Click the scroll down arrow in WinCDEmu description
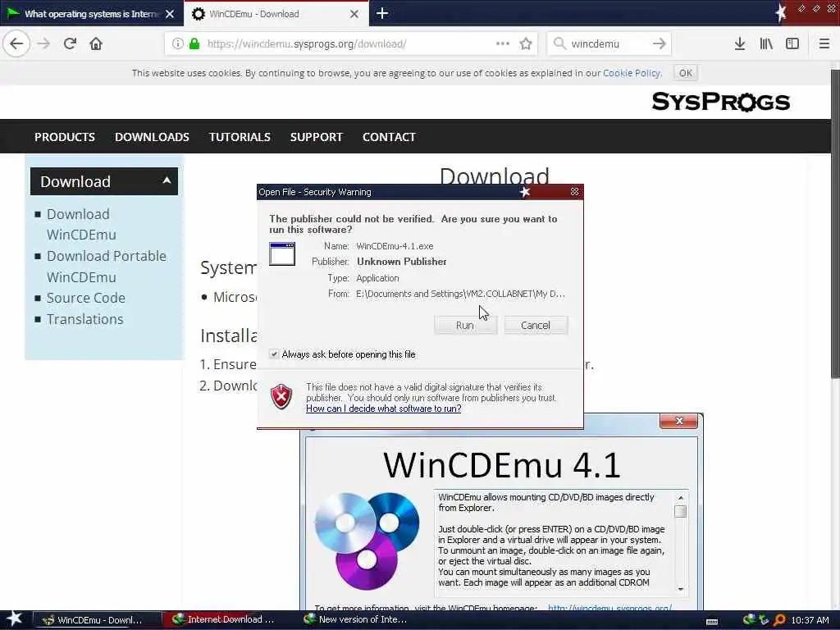 [x=680, y=589]
